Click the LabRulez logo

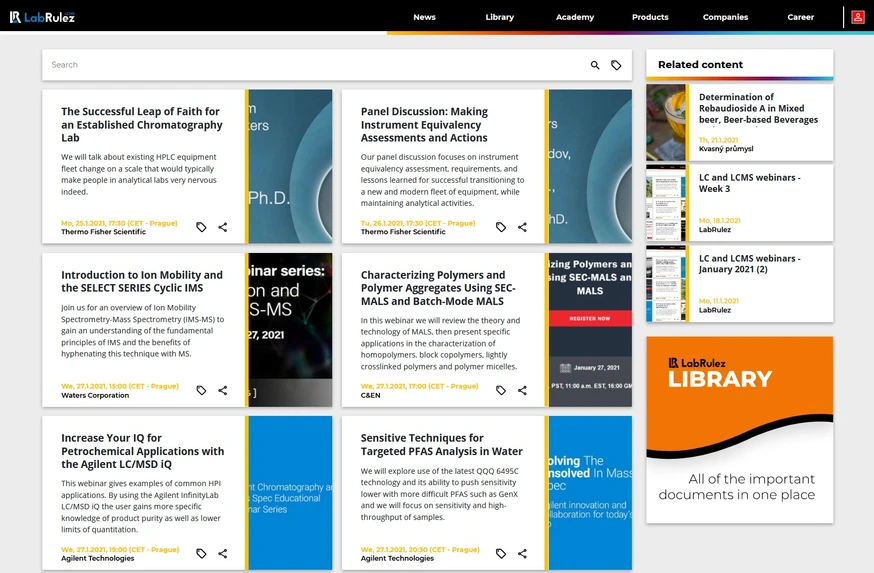tap(42, 17)
